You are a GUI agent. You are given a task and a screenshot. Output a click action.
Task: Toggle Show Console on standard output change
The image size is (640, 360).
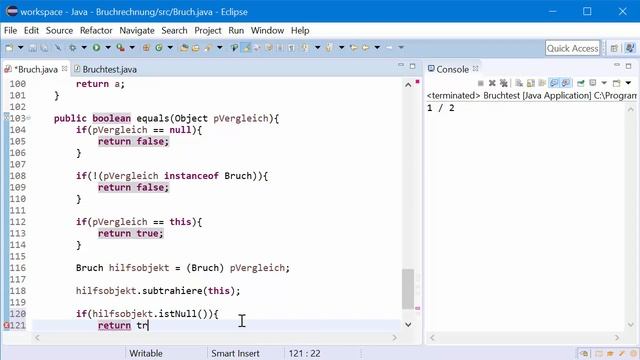553,83
